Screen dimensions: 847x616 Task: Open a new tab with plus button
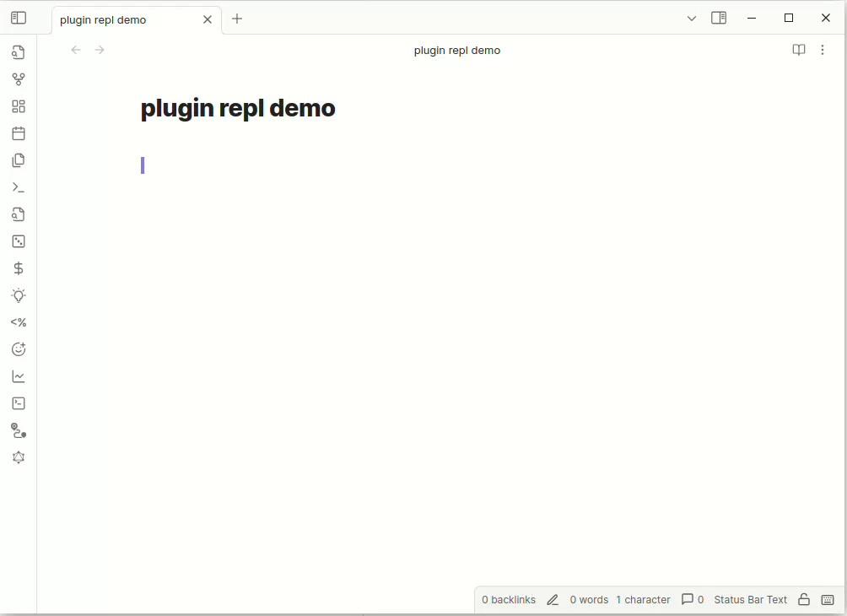236,19
